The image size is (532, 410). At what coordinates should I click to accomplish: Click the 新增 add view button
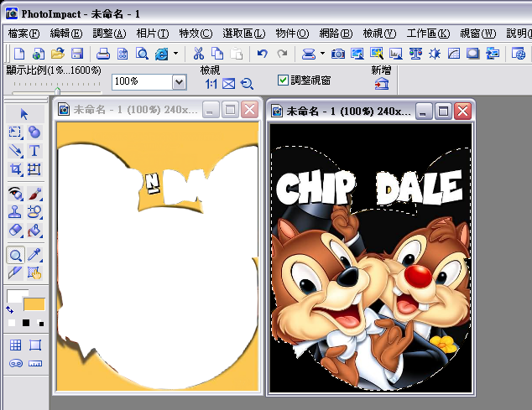click(x=382, y=84)
